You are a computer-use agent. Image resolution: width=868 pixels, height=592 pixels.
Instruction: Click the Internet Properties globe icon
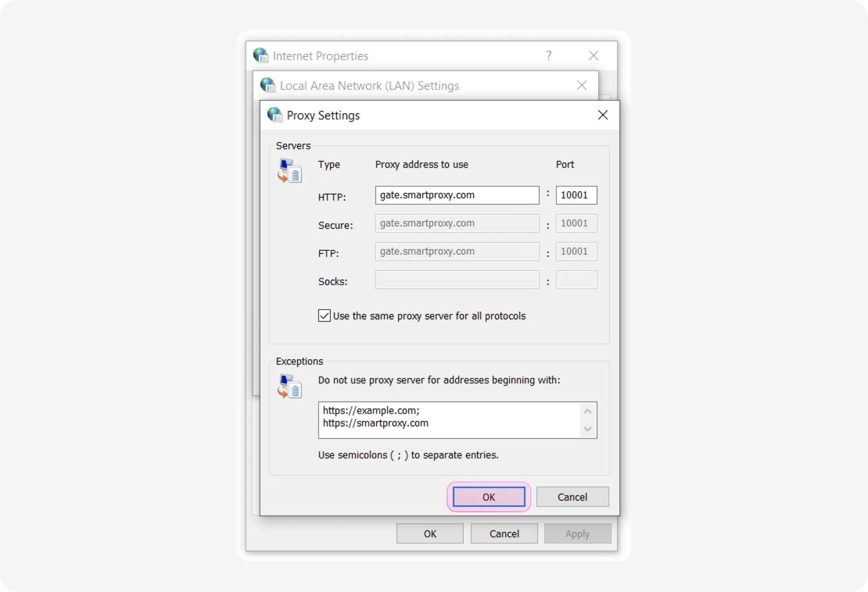pos(260,56)
